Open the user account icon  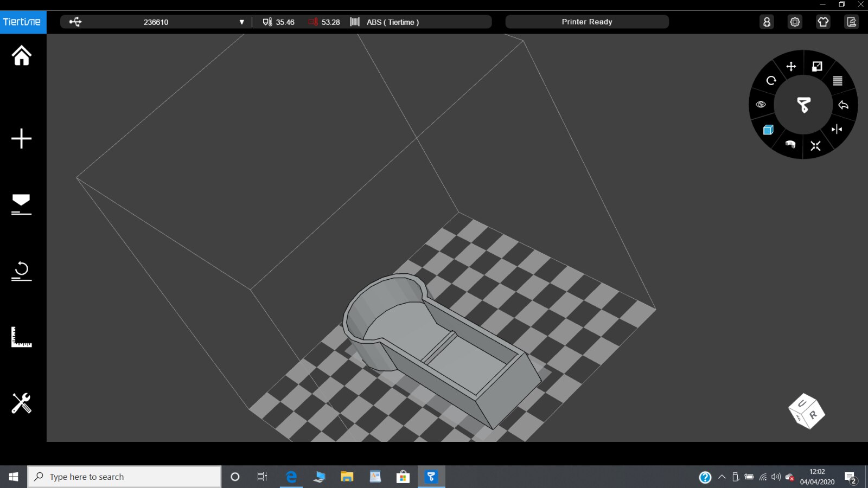pos(767,22)
